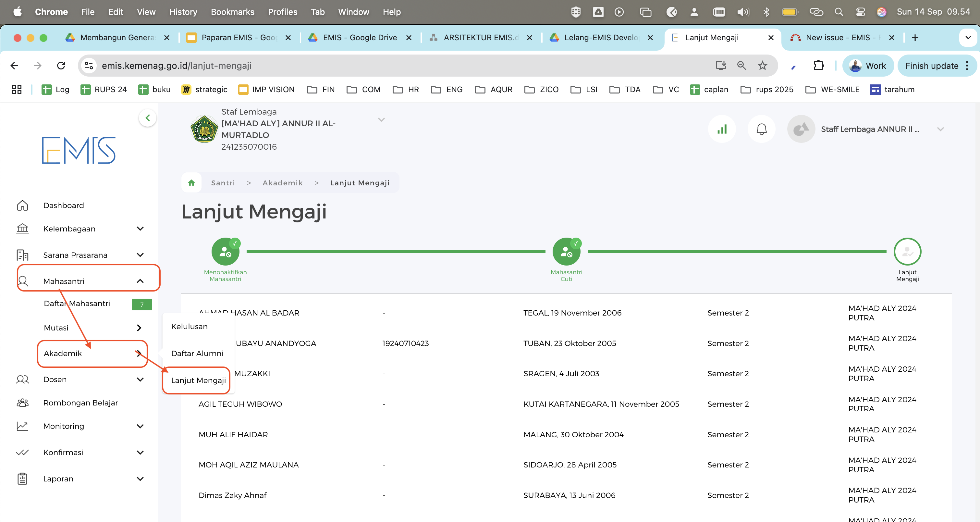This screenshot has height=522, width=980.
Task: Collapse sidebar with the left chevron button
Action: 148,118
